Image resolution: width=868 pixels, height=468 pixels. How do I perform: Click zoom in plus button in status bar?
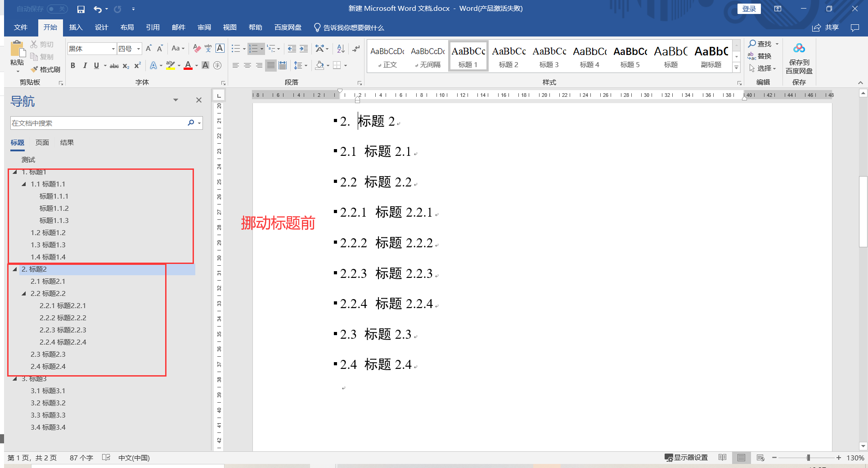point(839,458)
